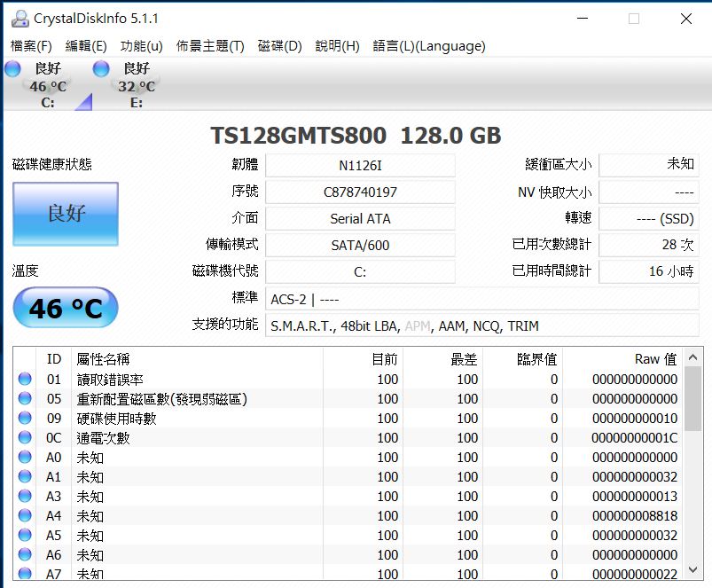The width and height of the screenshot is (712, 588).
Task: Click status orb for attribute A6 row
Action: pos(25,554)
